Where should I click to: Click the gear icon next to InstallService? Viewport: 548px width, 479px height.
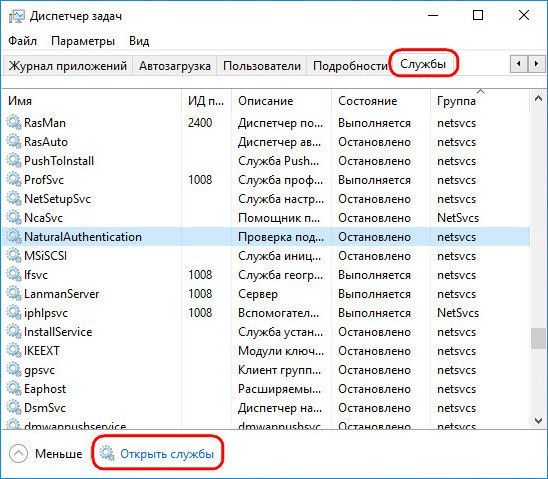[14, 332]
